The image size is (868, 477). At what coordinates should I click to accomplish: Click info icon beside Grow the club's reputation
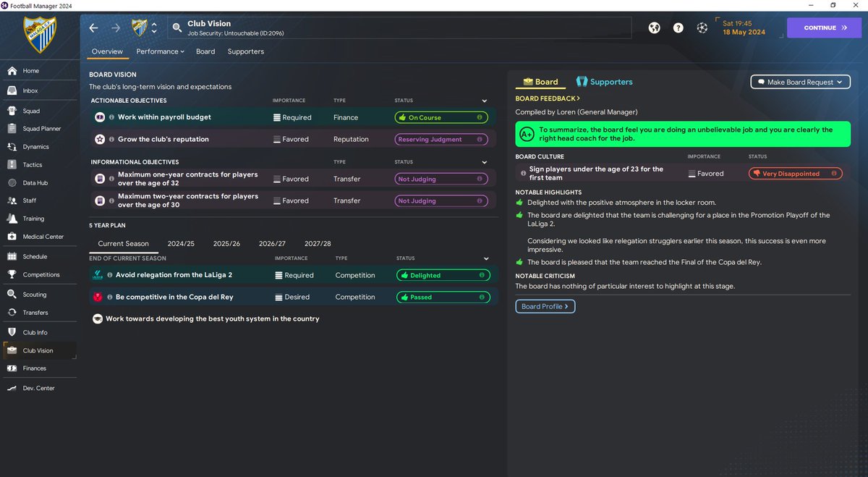(x=111, y=139)
